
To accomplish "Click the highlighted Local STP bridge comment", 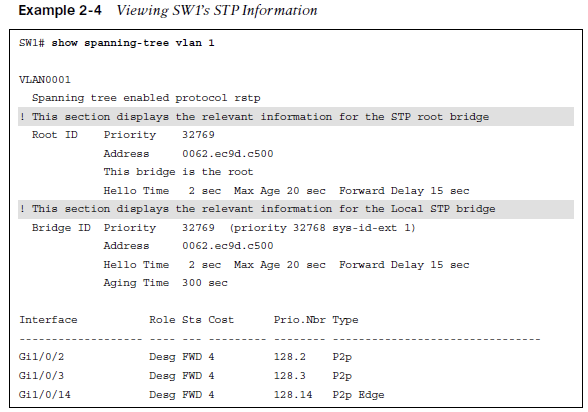I will click(x=296, y=209).
